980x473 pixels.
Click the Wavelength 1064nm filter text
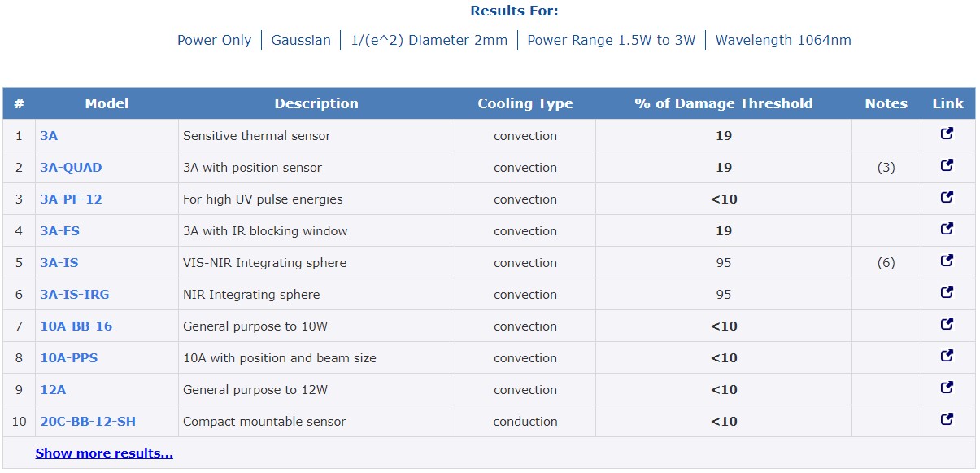click(x=783, y=40)
